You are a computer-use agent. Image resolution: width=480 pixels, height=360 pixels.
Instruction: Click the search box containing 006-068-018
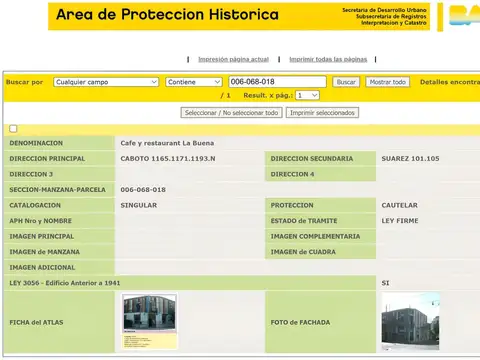pos(277,82)
